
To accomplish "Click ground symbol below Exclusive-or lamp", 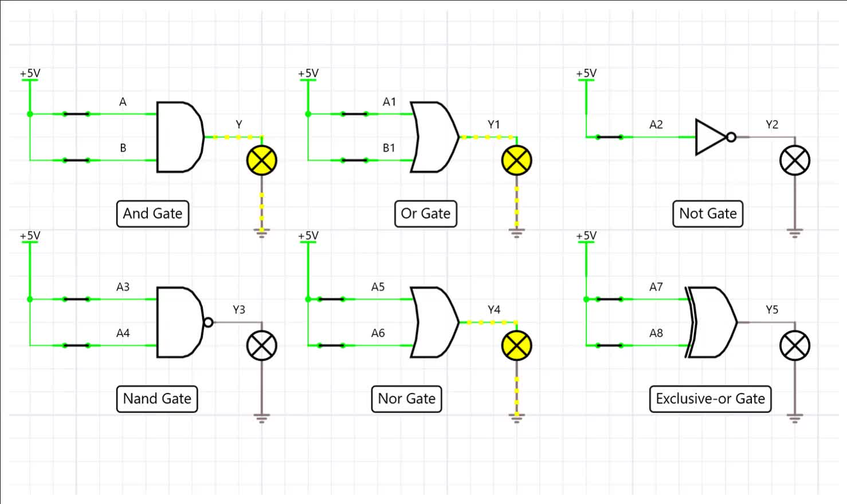I will (x=795, y=418).
